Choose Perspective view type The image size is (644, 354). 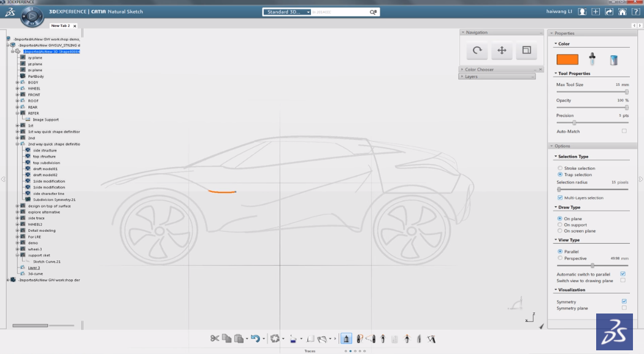[x=560, y=258]
